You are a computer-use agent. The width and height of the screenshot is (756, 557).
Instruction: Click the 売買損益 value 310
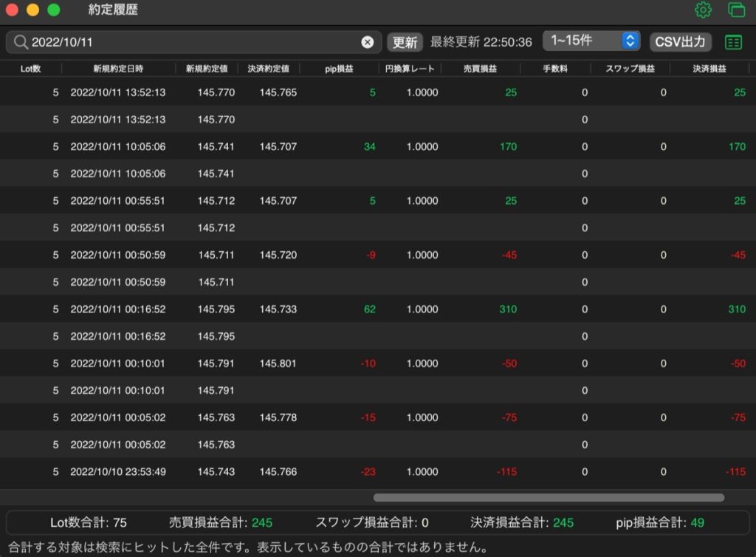coord(508,309)
